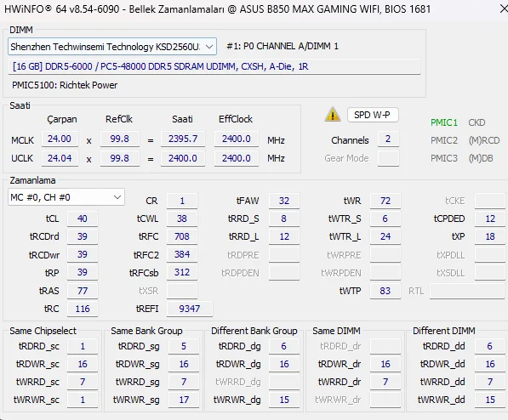The image size is (508, 420).
Task: Select the tREFI value field 9347
Action: tap(190, 309)
